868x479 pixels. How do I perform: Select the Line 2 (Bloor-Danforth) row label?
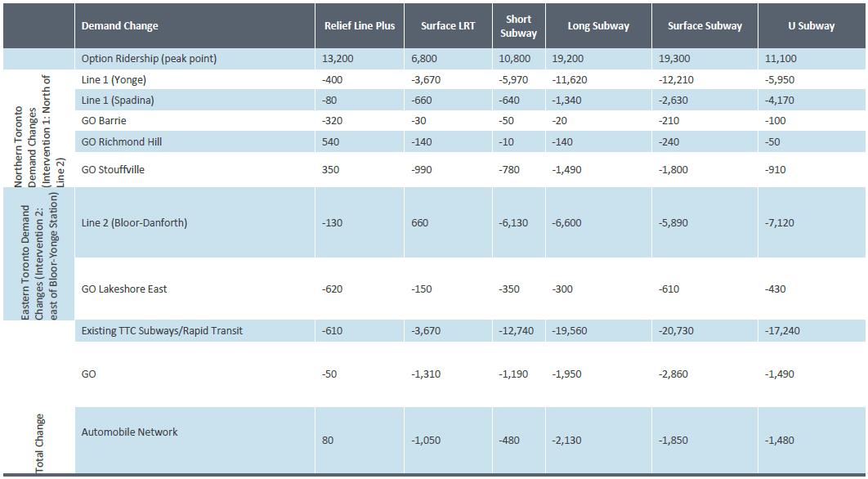(134, 222)
